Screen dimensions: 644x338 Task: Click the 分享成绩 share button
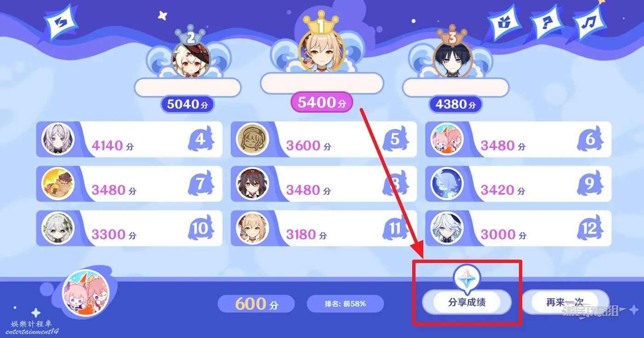[x=466, y=302]
